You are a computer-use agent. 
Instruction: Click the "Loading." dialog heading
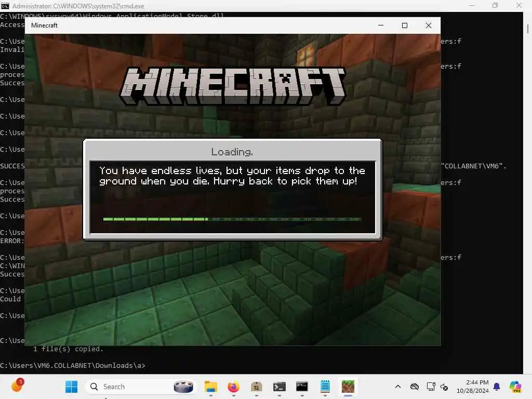(232, 152)
